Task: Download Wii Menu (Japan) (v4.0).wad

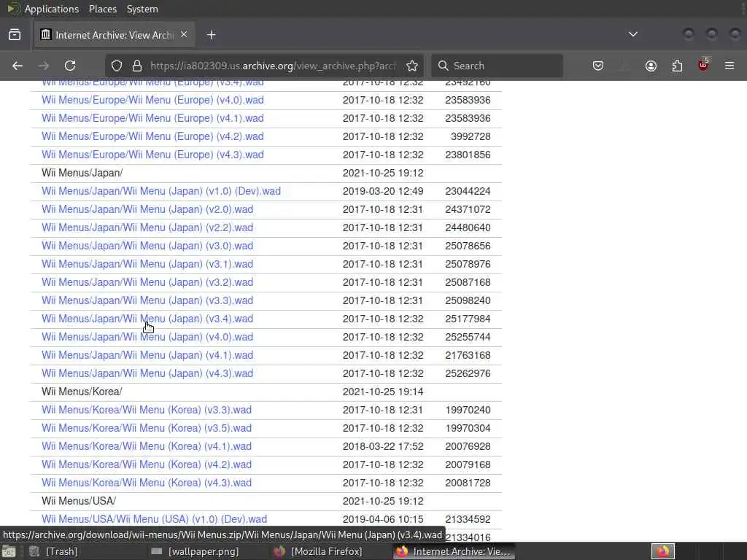Action: [147, 337]
